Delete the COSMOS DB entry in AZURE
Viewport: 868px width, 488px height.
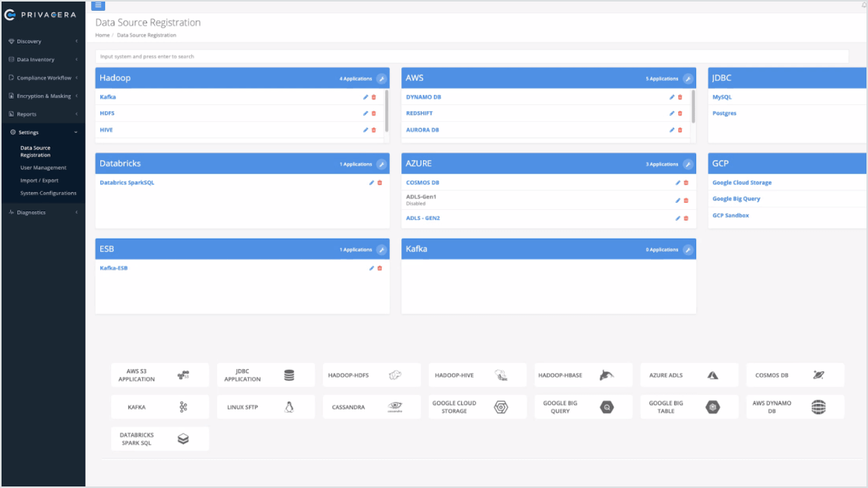point(684,183)
